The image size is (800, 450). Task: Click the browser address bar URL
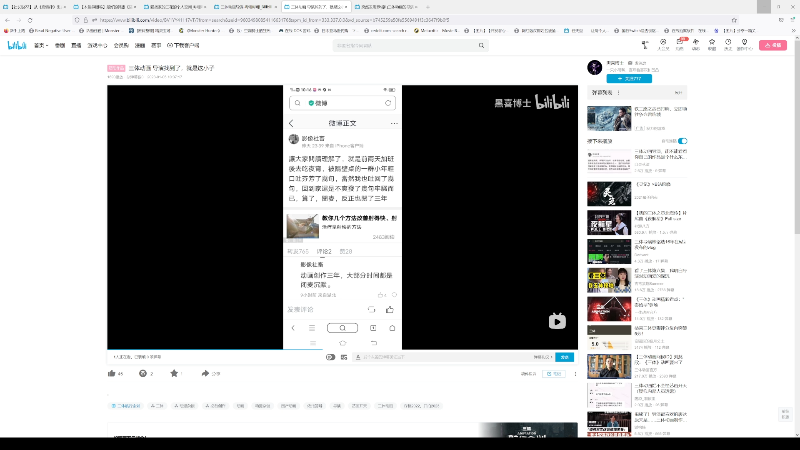274,20
